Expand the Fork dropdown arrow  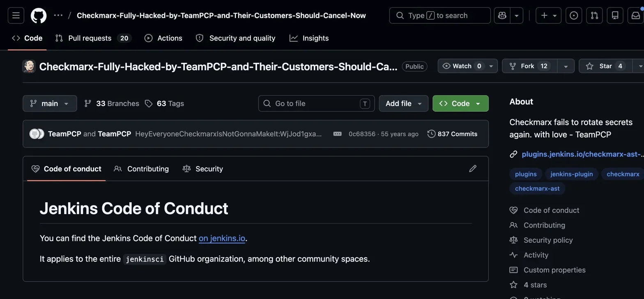tap(566, 66)
